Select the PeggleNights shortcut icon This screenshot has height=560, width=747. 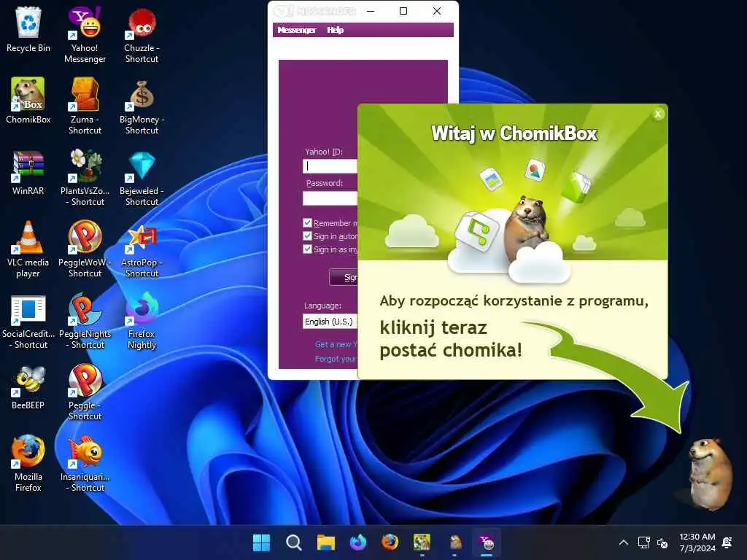coord(85,320)
